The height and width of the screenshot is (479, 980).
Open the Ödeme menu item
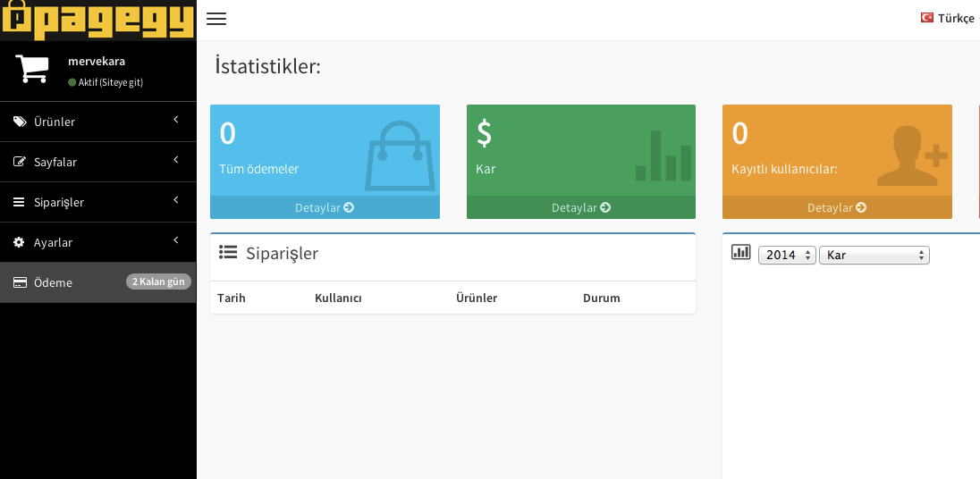tap(98, 283)
